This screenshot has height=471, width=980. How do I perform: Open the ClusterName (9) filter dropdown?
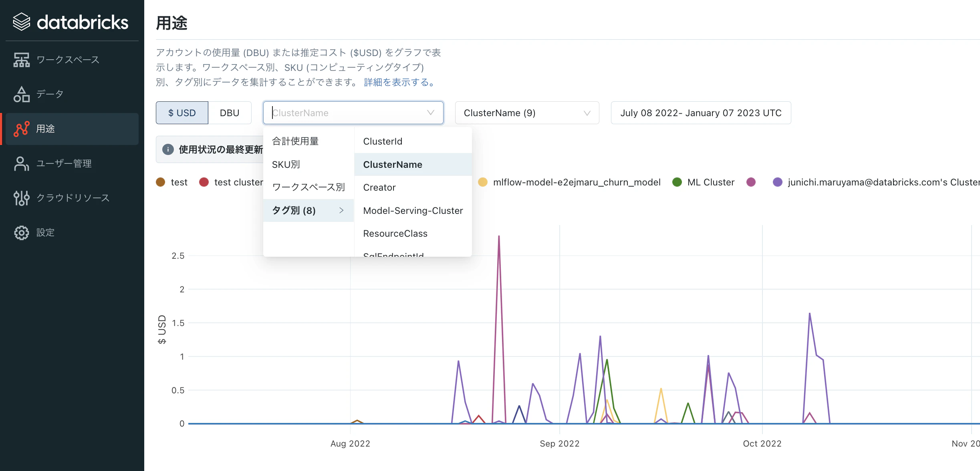pyautogui.click(x=527, y=113)
